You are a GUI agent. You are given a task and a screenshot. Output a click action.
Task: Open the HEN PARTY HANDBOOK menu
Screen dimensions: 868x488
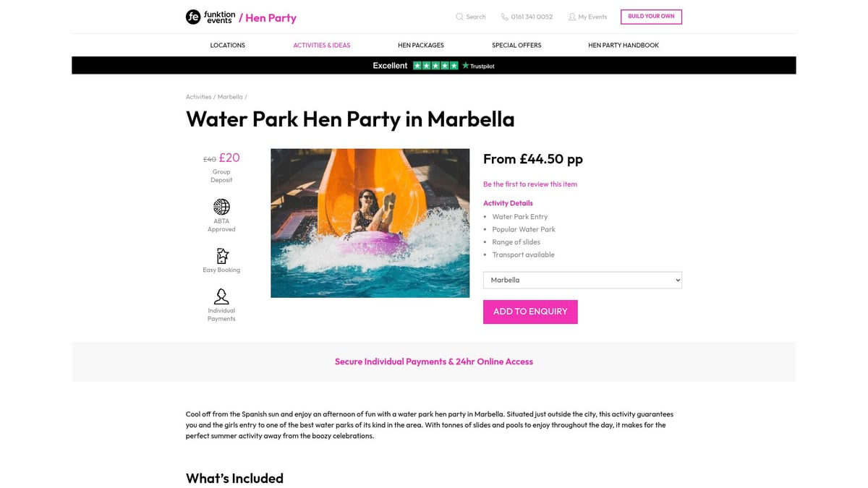623,45
